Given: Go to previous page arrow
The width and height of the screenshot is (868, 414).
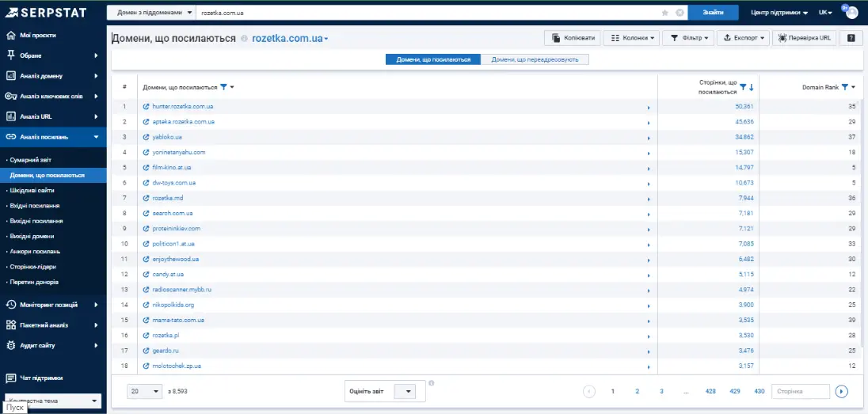Looking at the screenshot, I should (x=589, y=391).
